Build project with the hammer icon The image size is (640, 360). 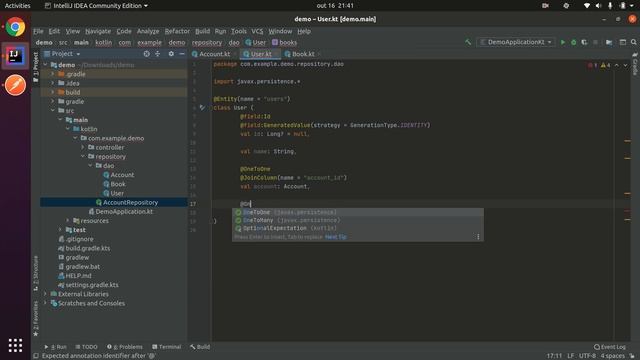tap(468, 42)
